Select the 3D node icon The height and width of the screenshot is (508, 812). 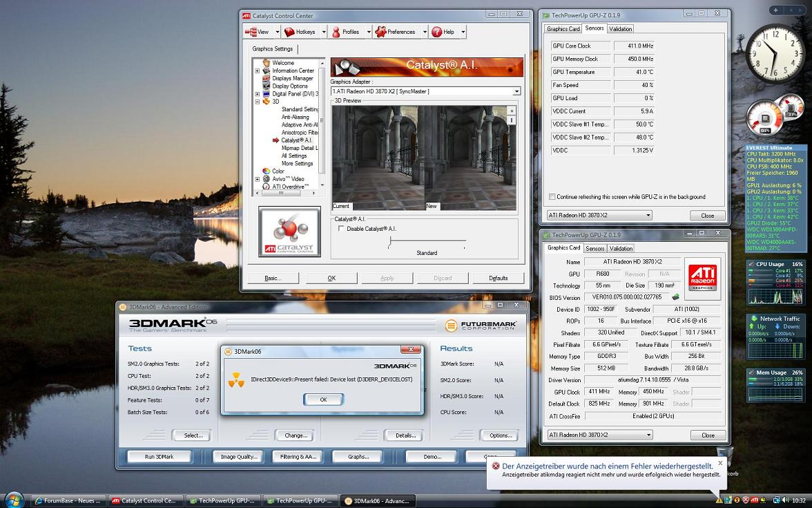click(x=267, y=102)
